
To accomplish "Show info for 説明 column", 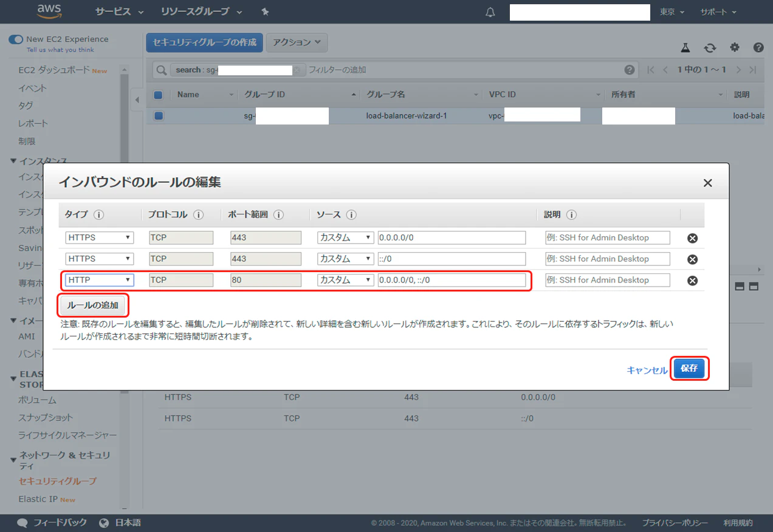I will [571, 215].
